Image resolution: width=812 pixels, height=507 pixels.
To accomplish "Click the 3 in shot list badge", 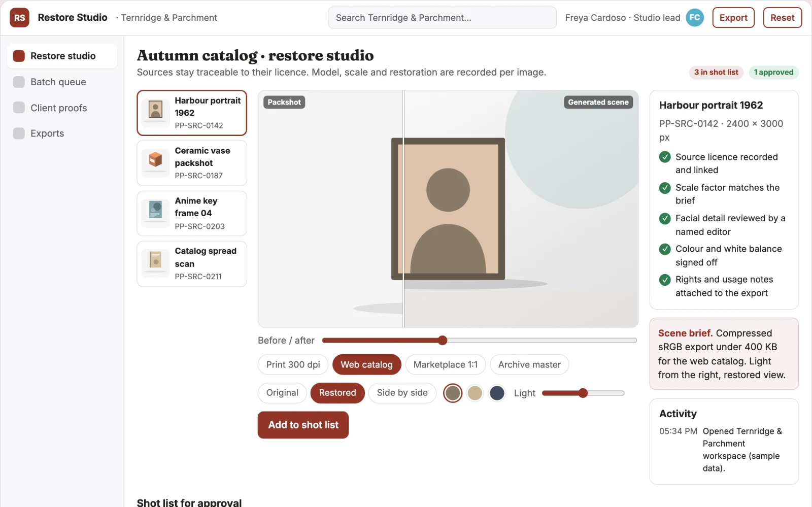I will click(716, 73).
